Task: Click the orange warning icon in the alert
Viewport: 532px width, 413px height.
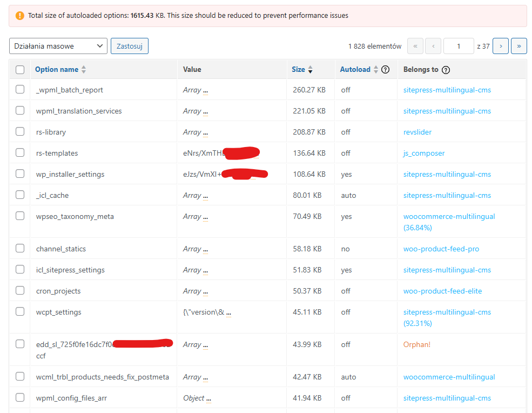Action: click(19, 16)
